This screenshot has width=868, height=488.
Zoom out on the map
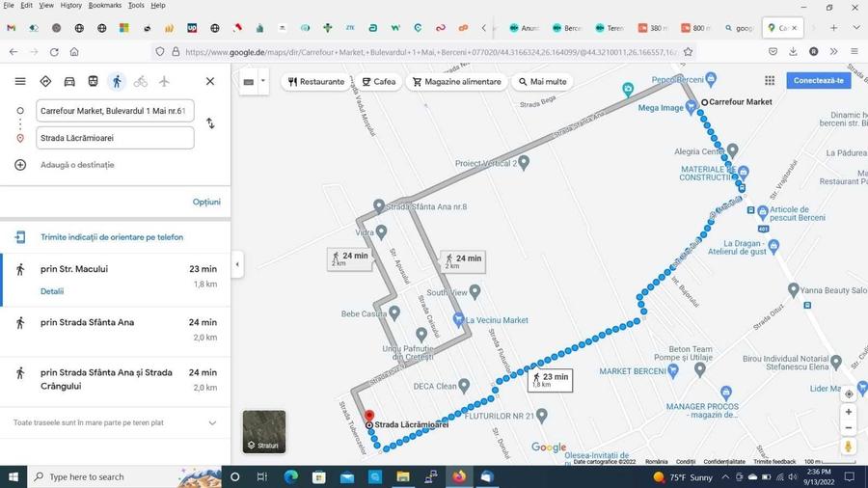[x=849, y=427]
